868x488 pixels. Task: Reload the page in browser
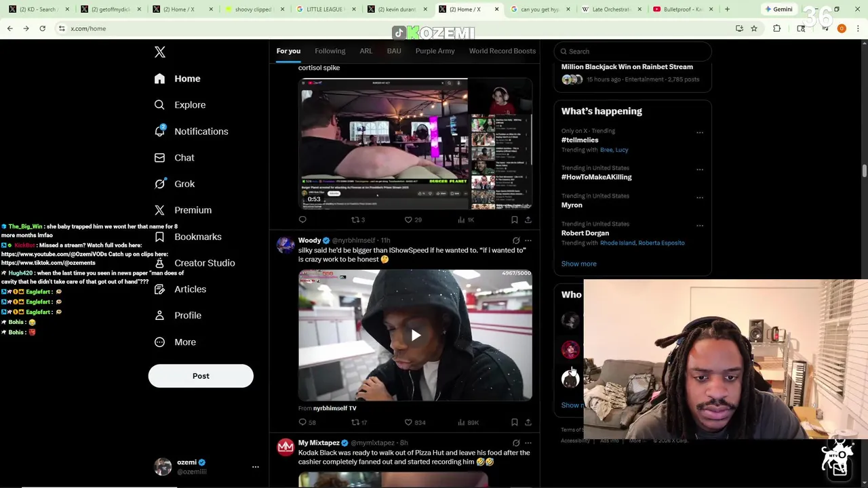pyautogui.click(x=42, y=28)
